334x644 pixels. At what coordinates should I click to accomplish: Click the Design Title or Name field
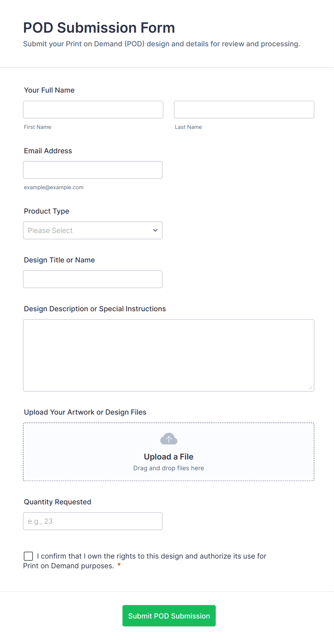[93, 279]
